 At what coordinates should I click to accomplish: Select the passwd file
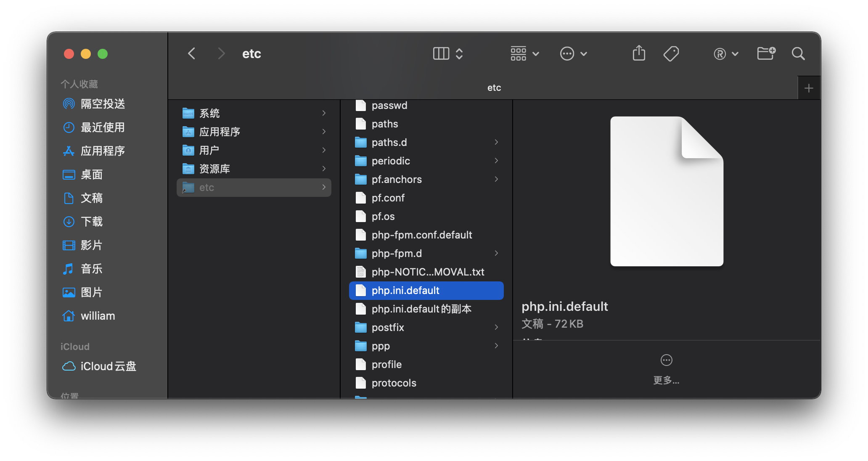[x=426, y=106]
